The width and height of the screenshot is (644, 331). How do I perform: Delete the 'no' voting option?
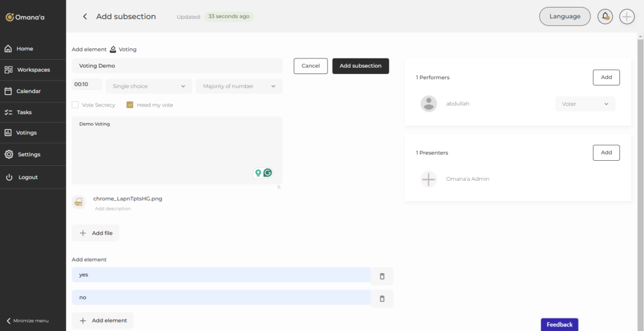pyautogui.click(x=382, y=299)
